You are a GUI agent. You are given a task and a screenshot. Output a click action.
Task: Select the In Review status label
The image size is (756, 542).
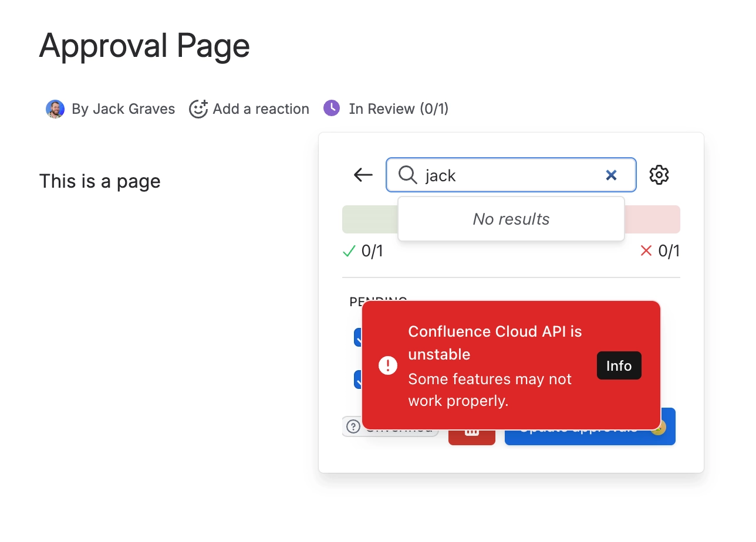[397, 108]
